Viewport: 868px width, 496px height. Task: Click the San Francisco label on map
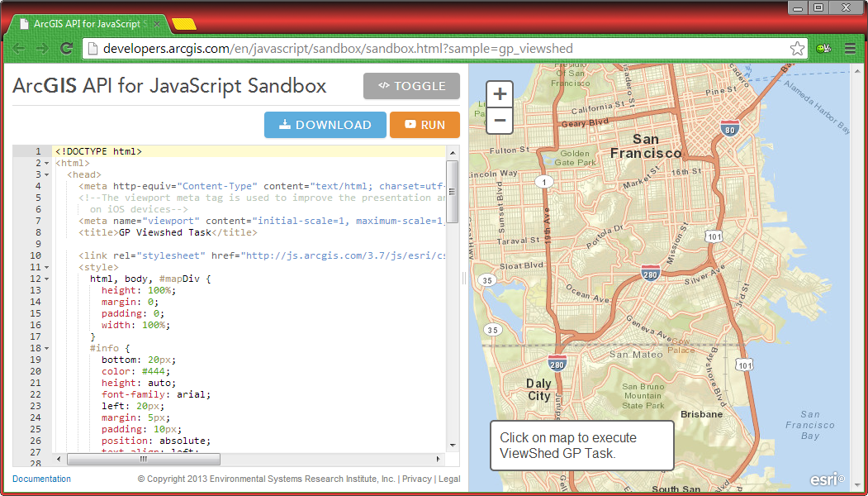point(646,145)
